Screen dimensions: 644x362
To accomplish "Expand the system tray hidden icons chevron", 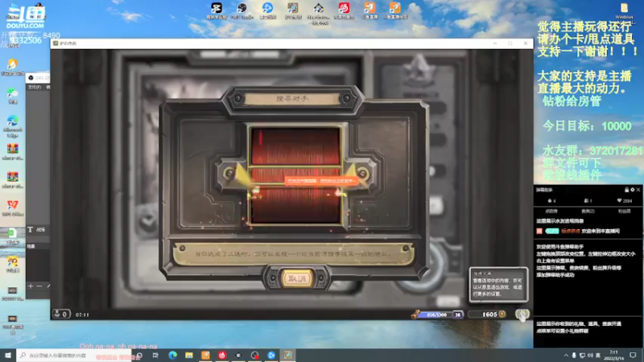I will (x=566, y=356).
